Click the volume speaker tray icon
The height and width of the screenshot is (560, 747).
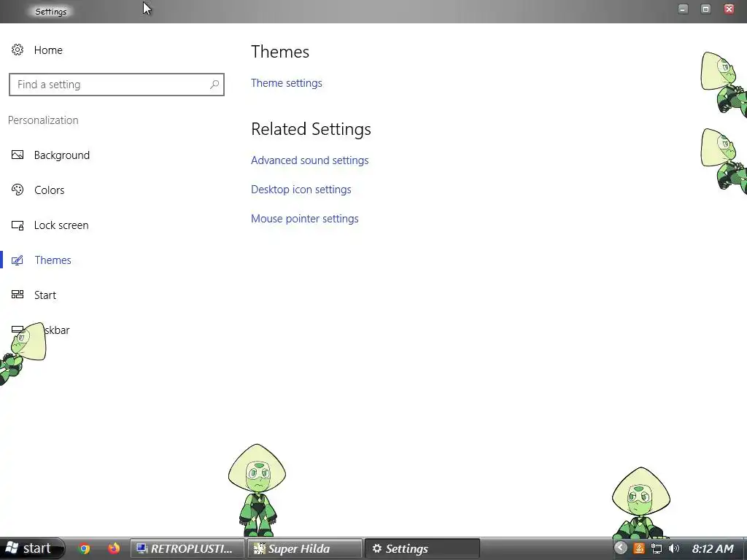tap(673, 548)
